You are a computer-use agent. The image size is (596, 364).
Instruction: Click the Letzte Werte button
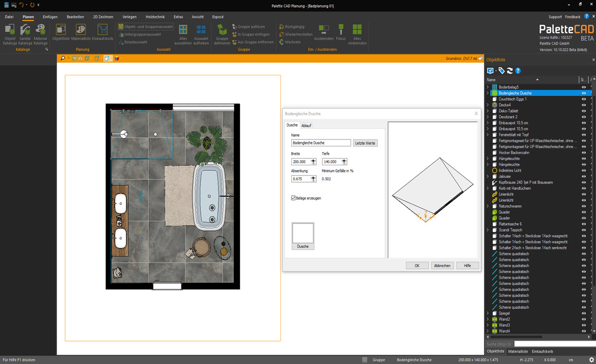(365, 143)
